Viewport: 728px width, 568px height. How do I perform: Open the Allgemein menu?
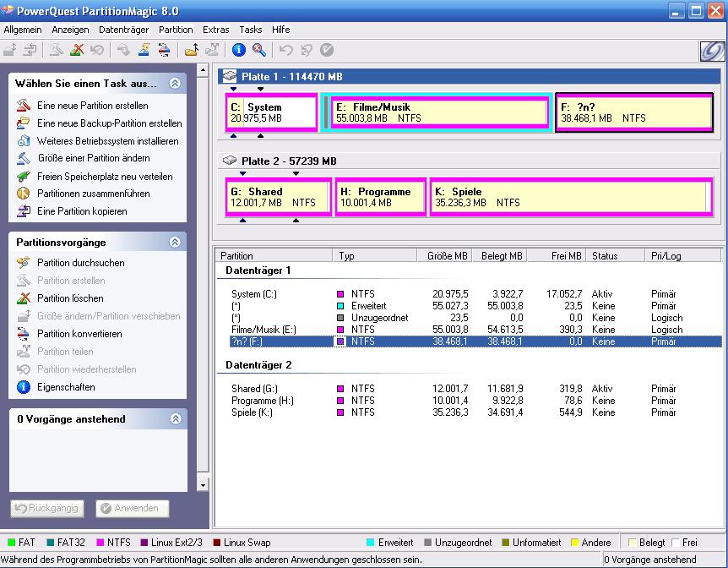[23, 30]
